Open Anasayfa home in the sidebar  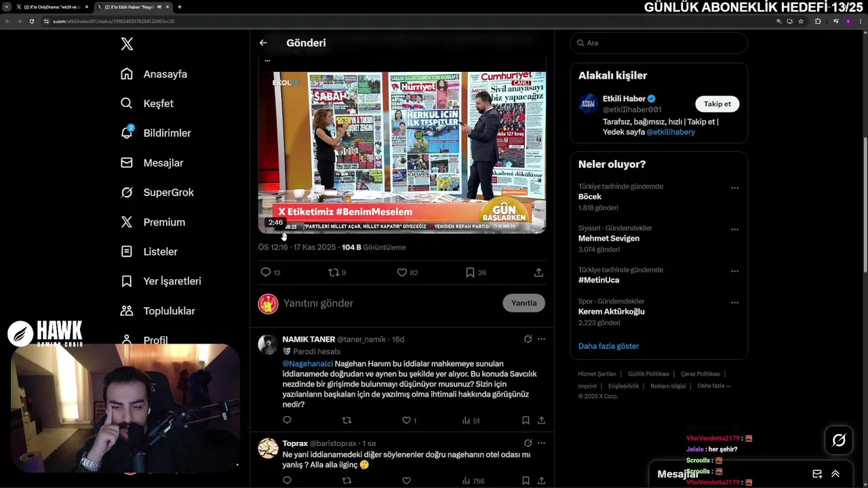[x=154, y=74]
